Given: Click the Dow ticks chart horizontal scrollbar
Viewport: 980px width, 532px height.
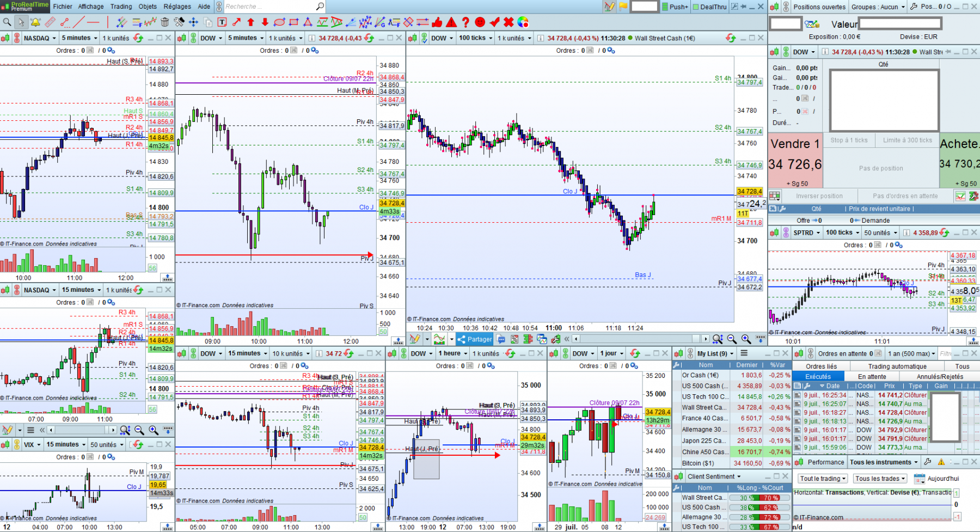Looking at the screenshot, I should pyautogui.click(x=640, y=339).
